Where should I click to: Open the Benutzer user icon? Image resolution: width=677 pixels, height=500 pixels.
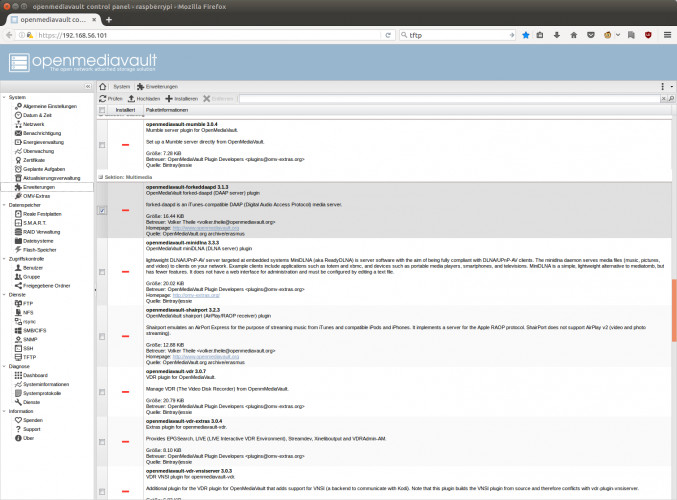tap(18, 268)
